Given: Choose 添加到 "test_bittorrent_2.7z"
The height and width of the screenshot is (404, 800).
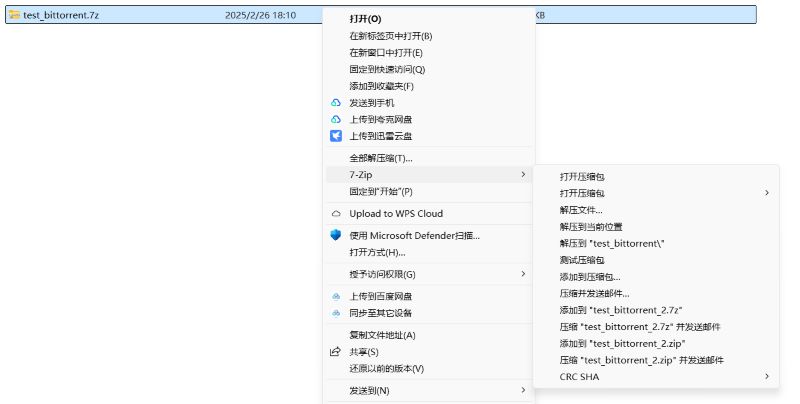Looking at the screenshot, I should (621, 310).
